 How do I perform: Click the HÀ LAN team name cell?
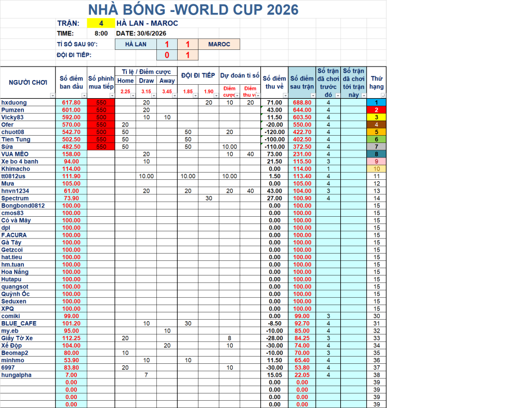click(x=136, y=44)
